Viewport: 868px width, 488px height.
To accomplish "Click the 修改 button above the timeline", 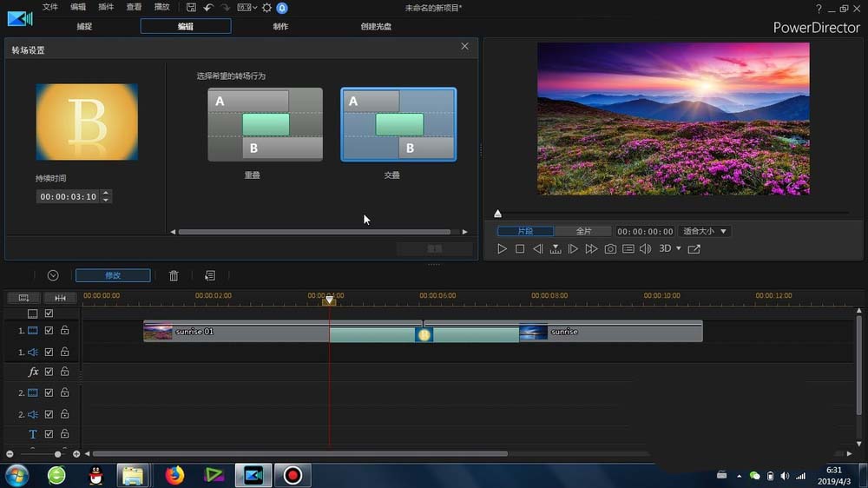I will (x=113, y=275).
